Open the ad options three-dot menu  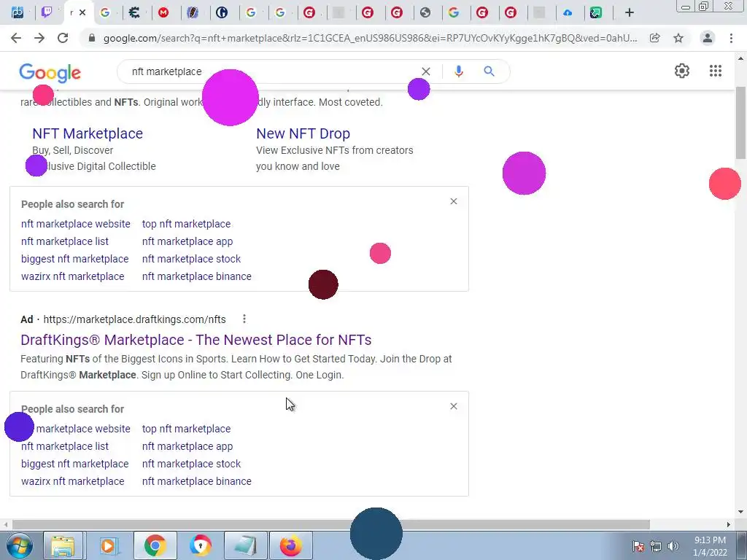pyautogui.click(x=244, y=319)
